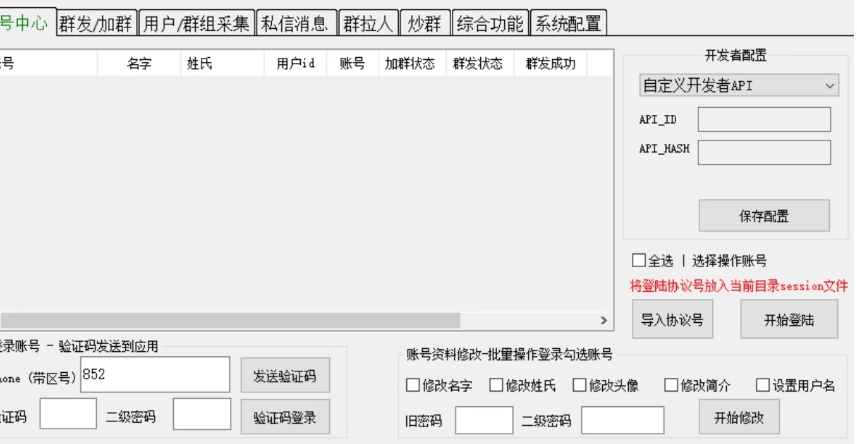The image size is (857, 444).
Task: Click the API_HASH input field
Action: coord(764,153)
